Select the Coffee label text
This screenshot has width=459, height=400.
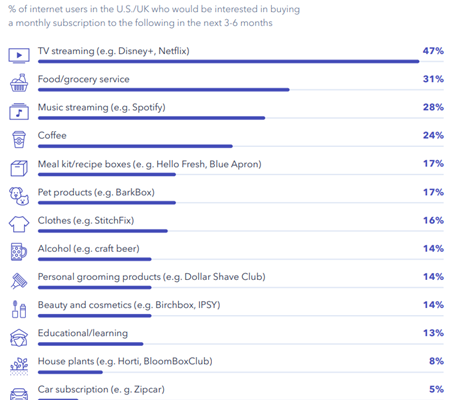click(x=52, y=135)
